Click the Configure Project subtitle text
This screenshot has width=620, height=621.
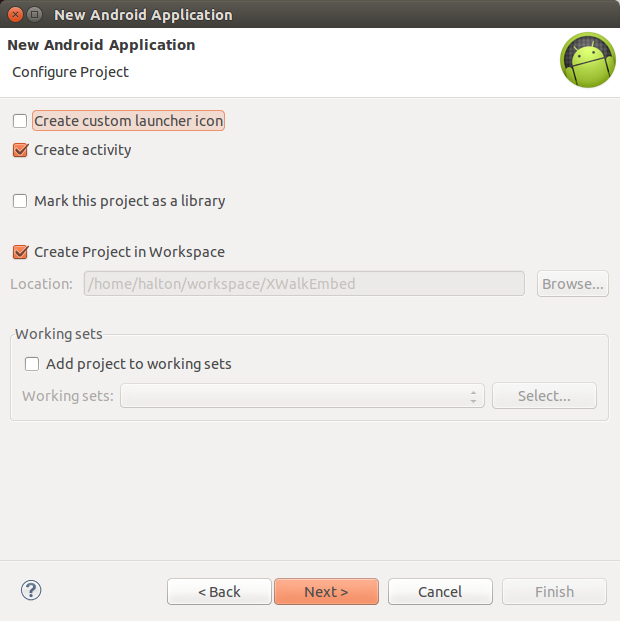(x=70, y=72)
